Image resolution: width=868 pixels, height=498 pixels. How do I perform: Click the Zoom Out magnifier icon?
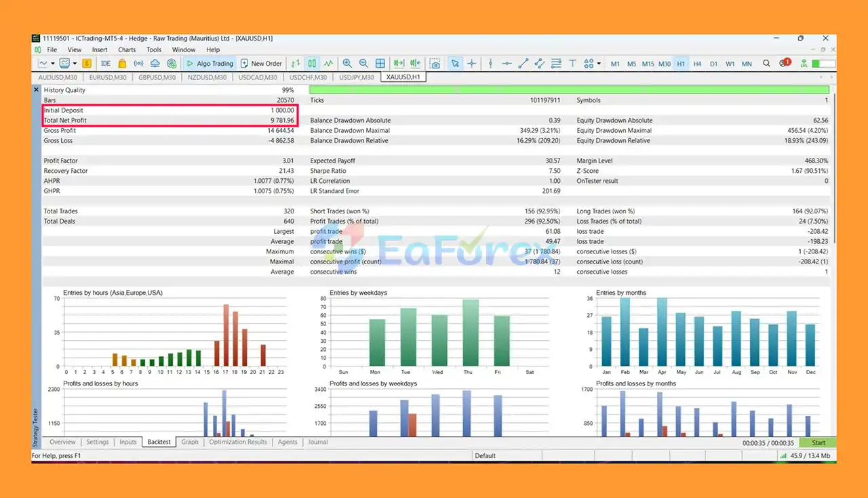point(363,64)
